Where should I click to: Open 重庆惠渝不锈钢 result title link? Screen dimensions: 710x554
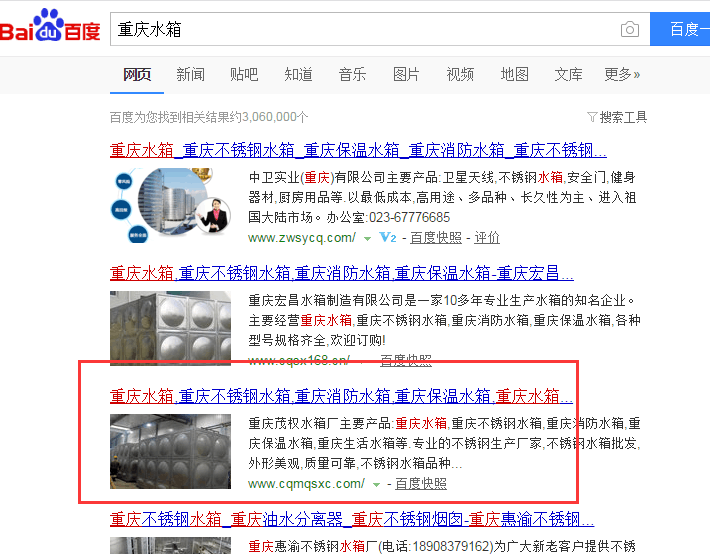(x=352, y=519)
